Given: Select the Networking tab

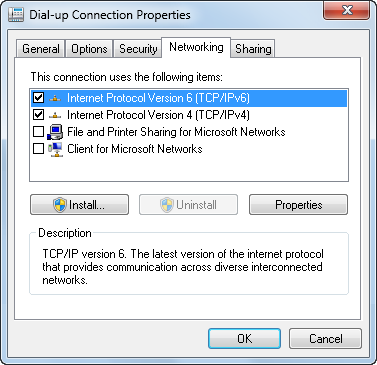Looking at the screenshot, I should coord(196,47).
